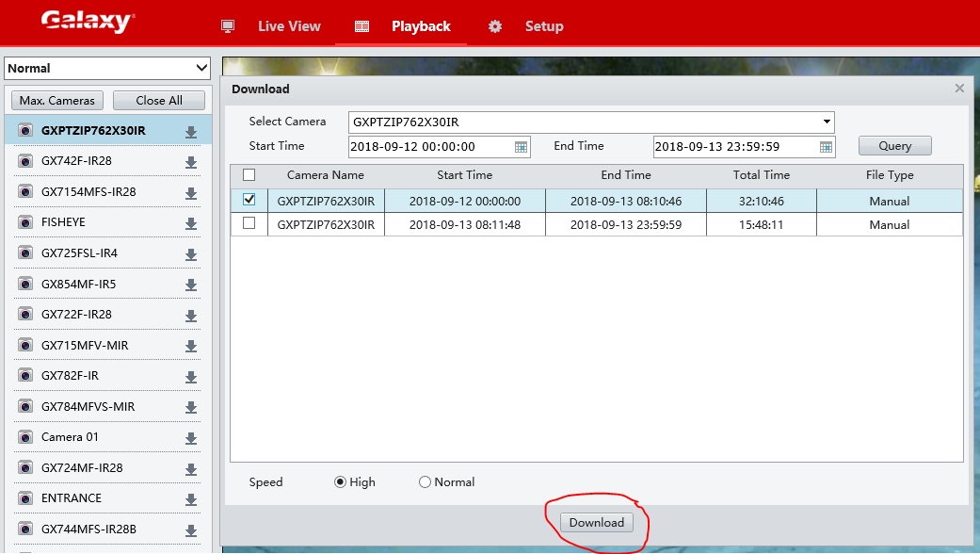980x554 pixels.
Task: Open End Time calendar picker
Action: click(x=826, y=147)
